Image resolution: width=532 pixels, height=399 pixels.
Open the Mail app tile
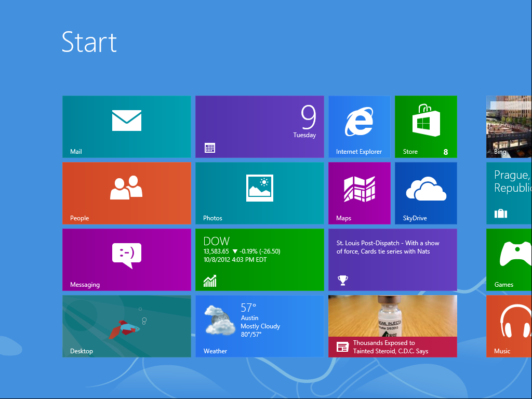pyautogui.click(x=126, y=126)
